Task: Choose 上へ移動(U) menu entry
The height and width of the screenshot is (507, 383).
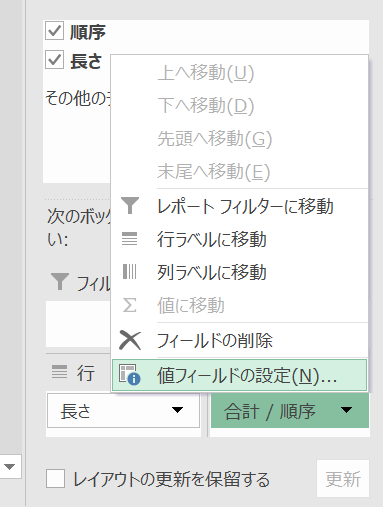Action: [240, 72]
